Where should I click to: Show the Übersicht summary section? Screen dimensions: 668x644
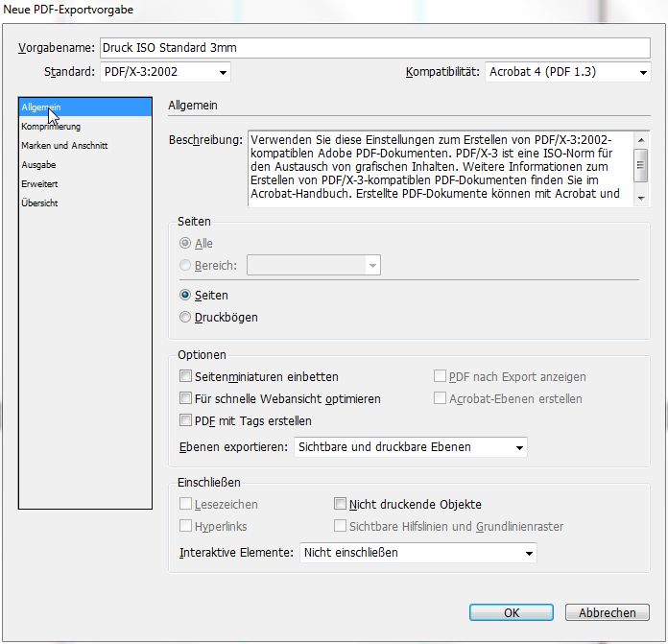[x=41, y=203]
